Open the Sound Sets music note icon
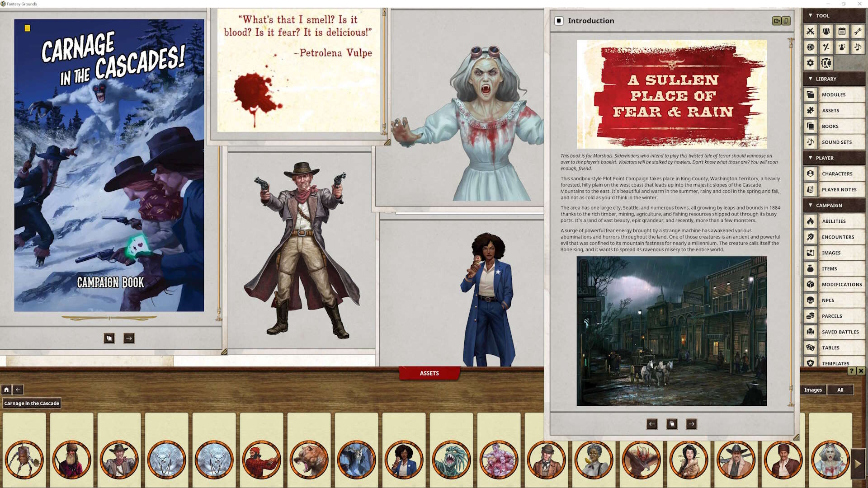The image size is (868, 488). 857,47
